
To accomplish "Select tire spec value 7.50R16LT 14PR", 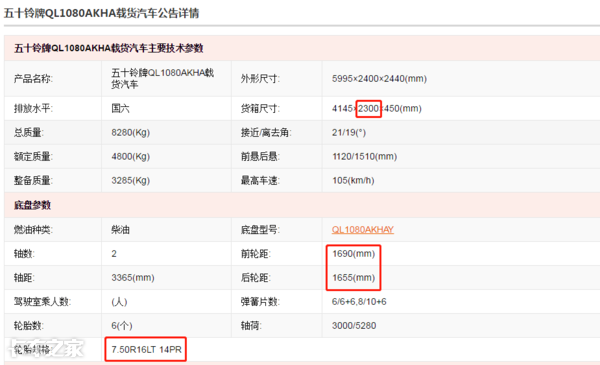I will pos(147,350).
